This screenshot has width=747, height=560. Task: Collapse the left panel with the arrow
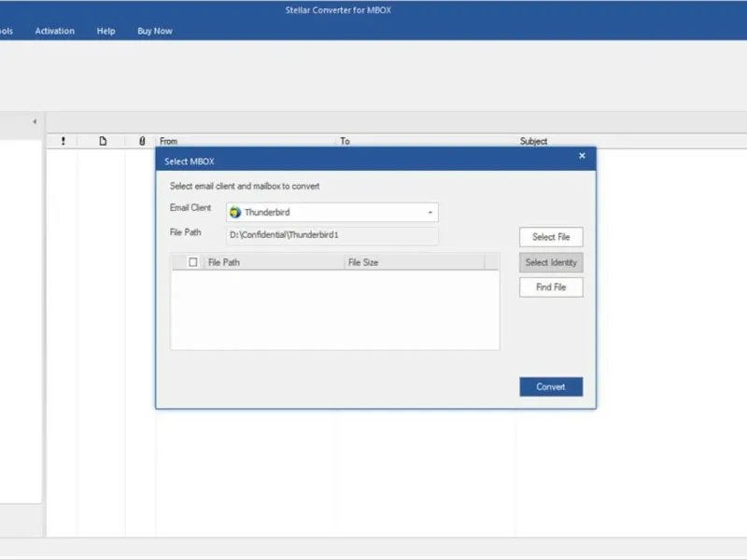tap(35, 122)
